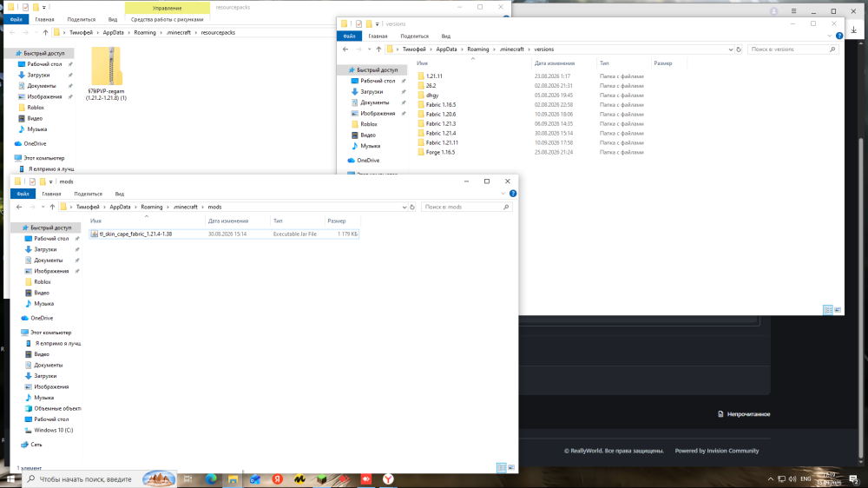Select the dhgy folder in versions

click(432, 96)
